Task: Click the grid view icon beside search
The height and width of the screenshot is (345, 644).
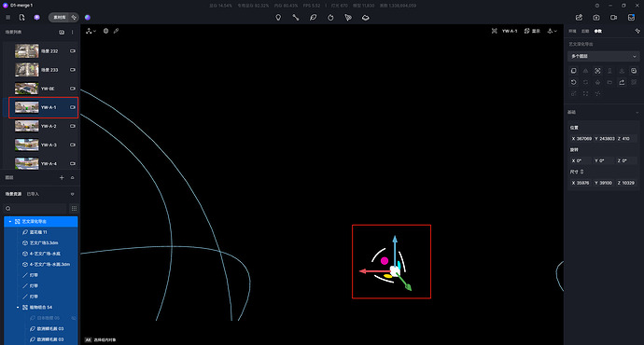Action: pos(74,208)
